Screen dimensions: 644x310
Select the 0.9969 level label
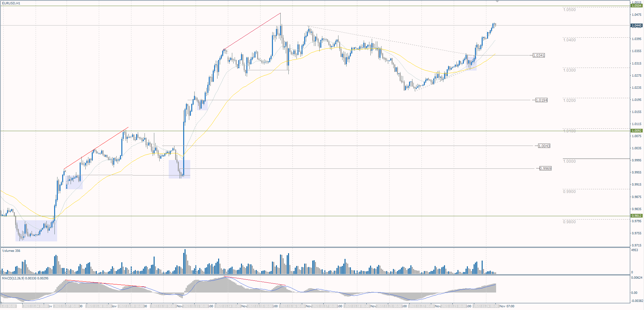pos(546,168)
